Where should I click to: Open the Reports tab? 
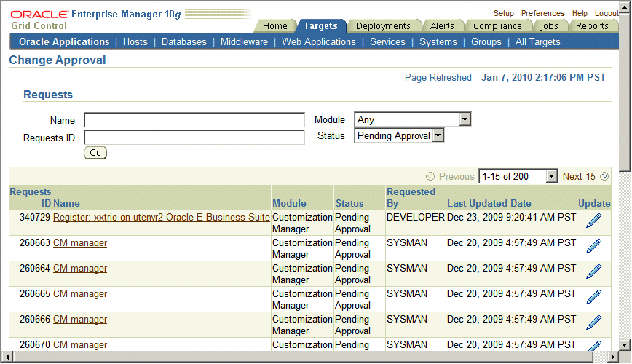[592, 25]
